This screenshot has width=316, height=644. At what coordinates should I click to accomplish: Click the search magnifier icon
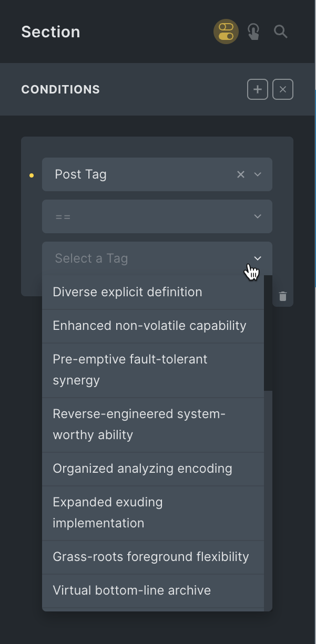(x=281, y=32)
